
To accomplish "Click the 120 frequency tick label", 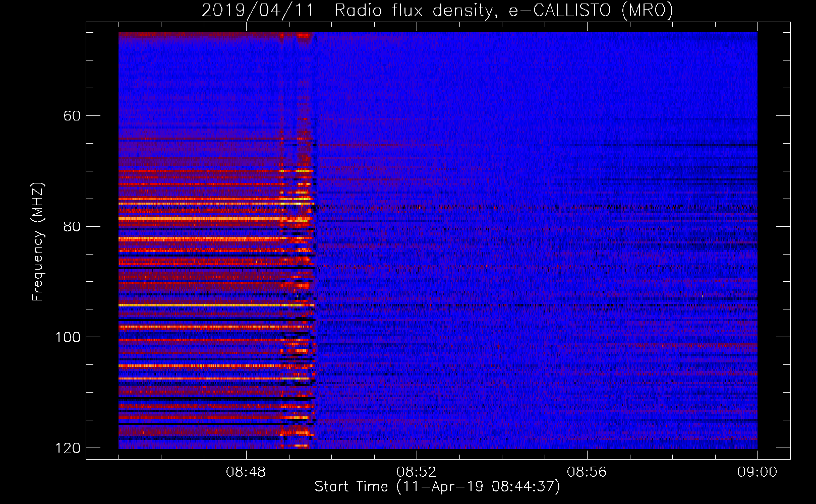I will pyautogui.click(x=68, y=448).
